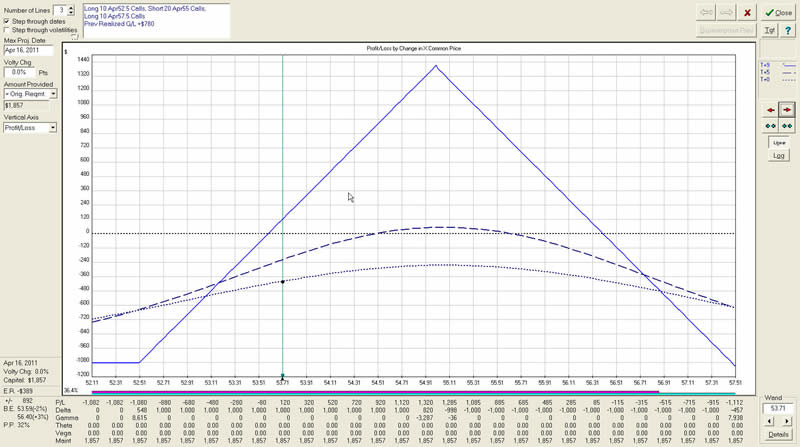Click the Close button
800x447 pixels.
(x=779, y=12)
